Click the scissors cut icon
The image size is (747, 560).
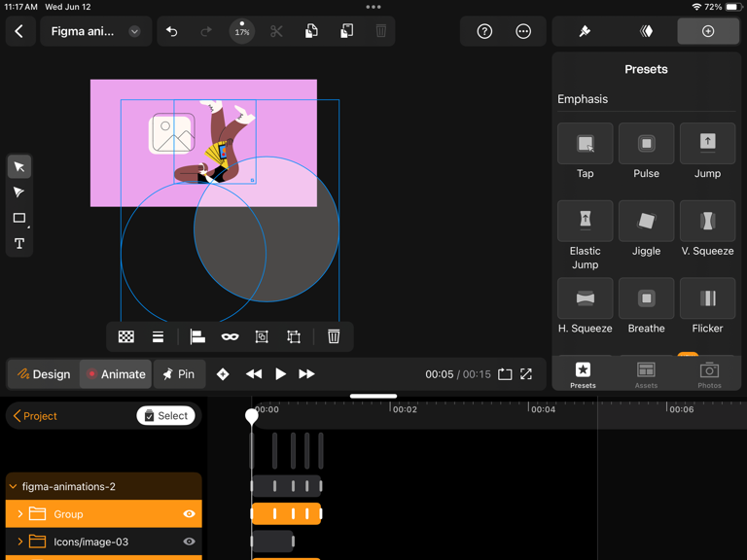tap(276, 31)
